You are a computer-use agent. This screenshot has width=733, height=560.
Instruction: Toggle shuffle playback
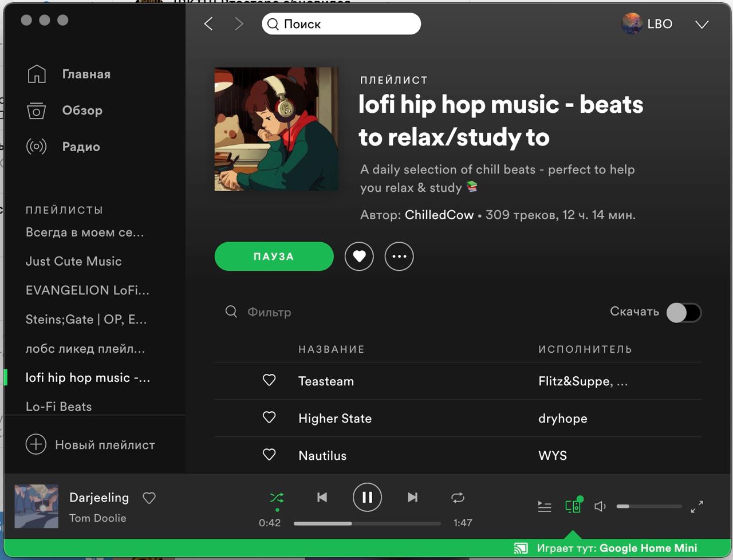[277, 498]
